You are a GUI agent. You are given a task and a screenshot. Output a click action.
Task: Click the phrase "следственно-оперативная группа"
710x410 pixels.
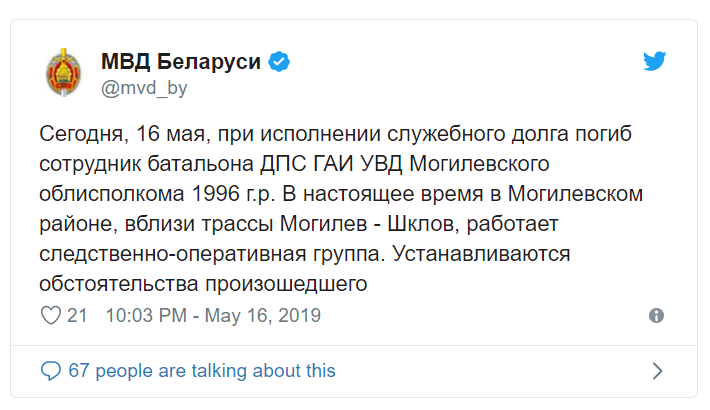coord(212,254)
